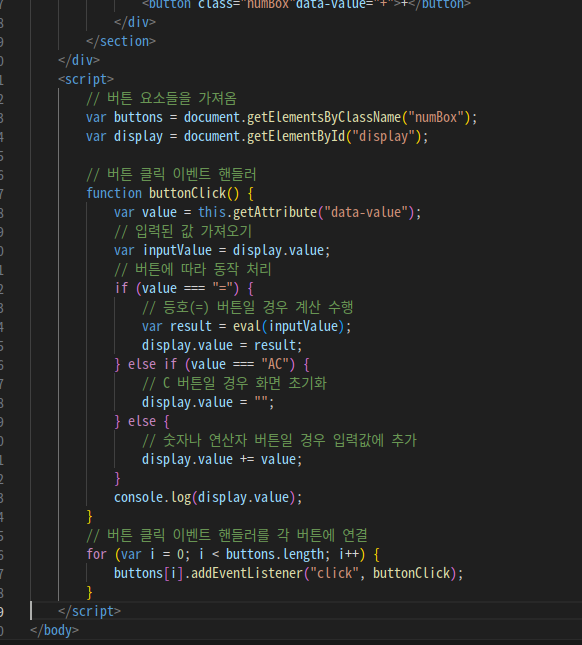
Task: Select the comment '// C 버튼일 경우 화면 초기화'
Action: pos(234,383)
